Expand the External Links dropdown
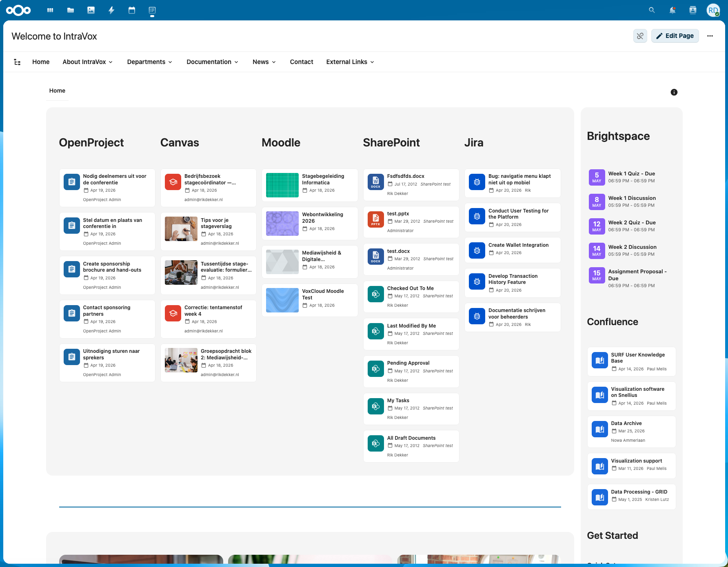This screenshot has height=567, width=728. 351,62
